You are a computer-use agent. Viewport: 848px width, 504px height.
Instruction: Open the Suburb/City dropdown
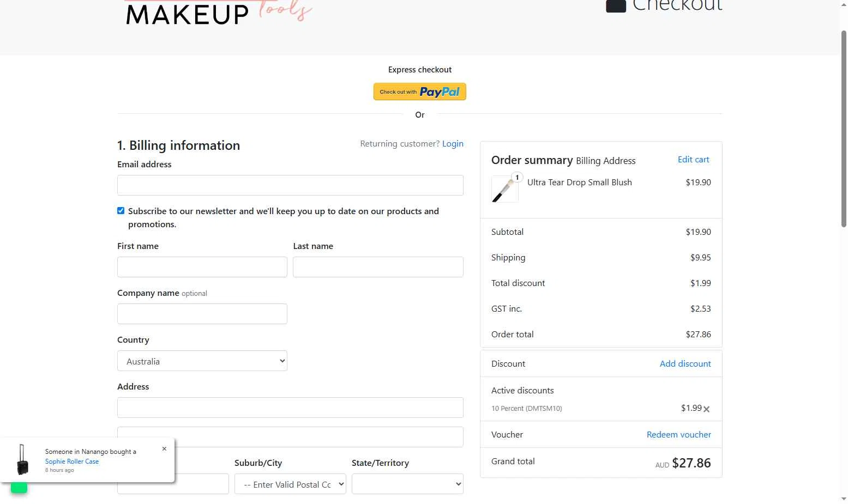pyautogui.click(x=290, y=484)
